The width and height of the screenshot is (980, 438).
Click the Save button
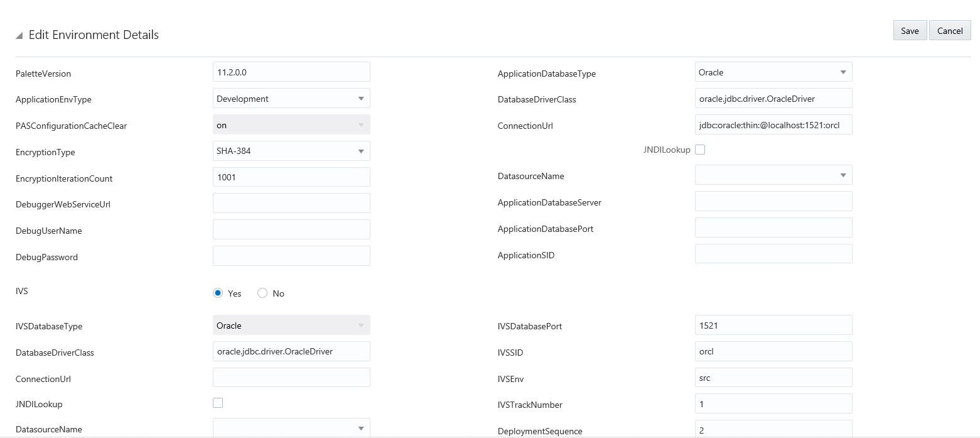pos(910,30)
